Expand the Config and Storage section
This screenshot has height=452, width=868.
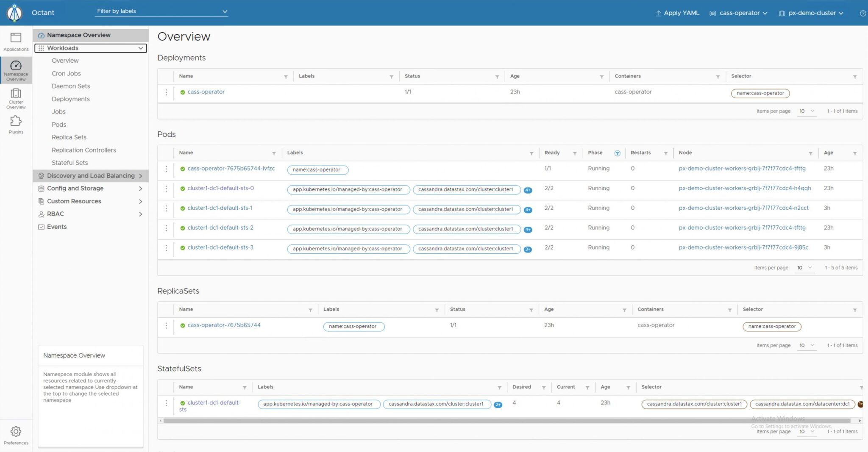pos(75,188)
